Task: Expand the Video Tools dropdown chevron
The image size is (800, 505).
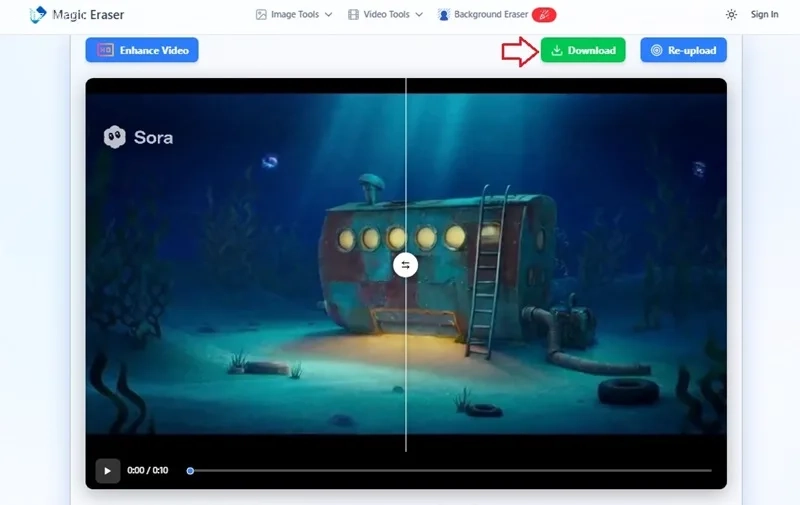Action: pos(419,15)
